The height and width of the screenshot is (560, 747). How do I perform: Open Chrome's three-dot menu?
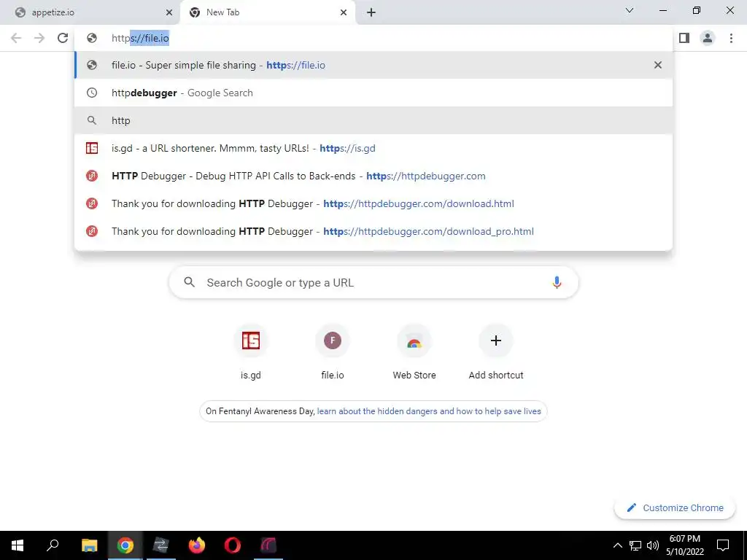coord(731,38)
